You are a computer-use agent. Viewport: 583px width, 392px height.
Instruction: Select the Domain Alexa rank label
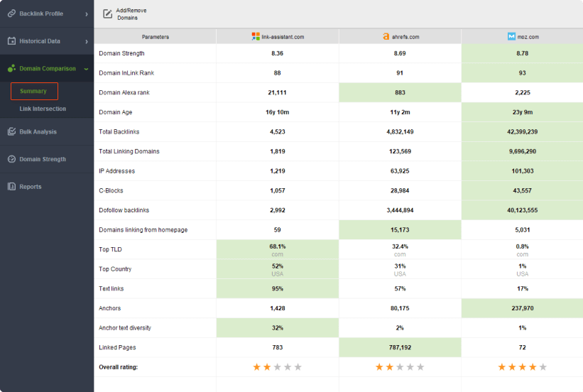pyautogui.click(x=124, y=92)
